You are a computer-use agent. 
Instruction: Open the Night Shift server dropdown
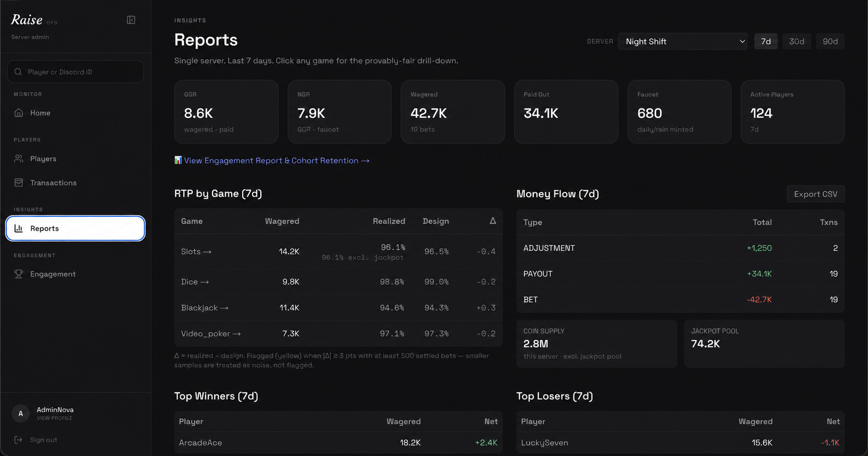(683, 42)
